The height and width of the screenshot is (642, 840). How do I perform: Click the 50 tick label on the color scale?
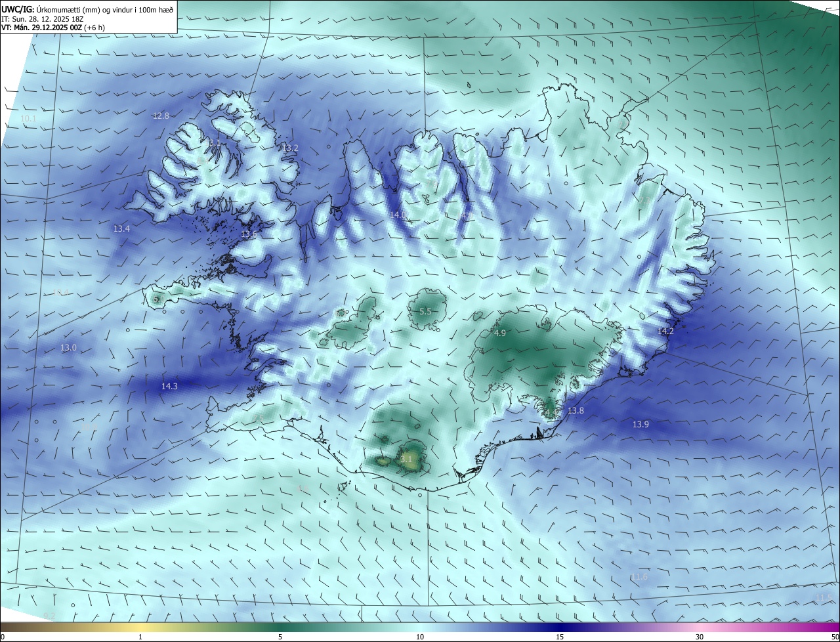[x=835, y=637]
